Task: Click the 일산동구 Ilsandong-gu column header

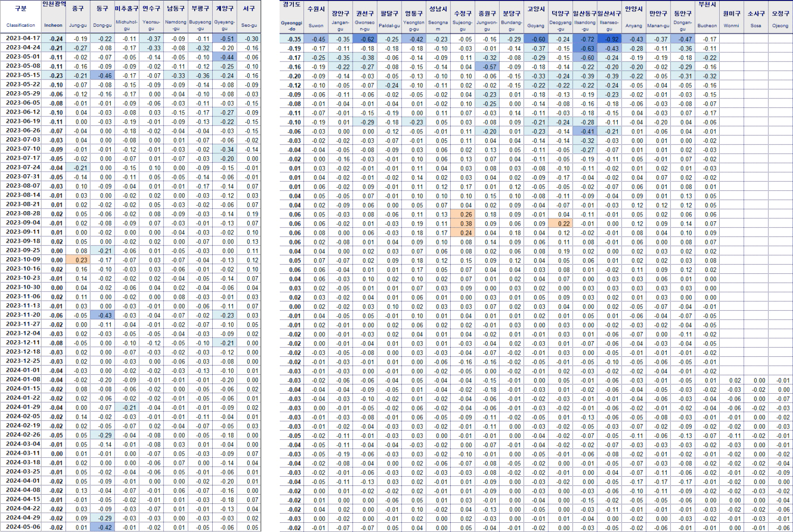Action: point(585,17)
